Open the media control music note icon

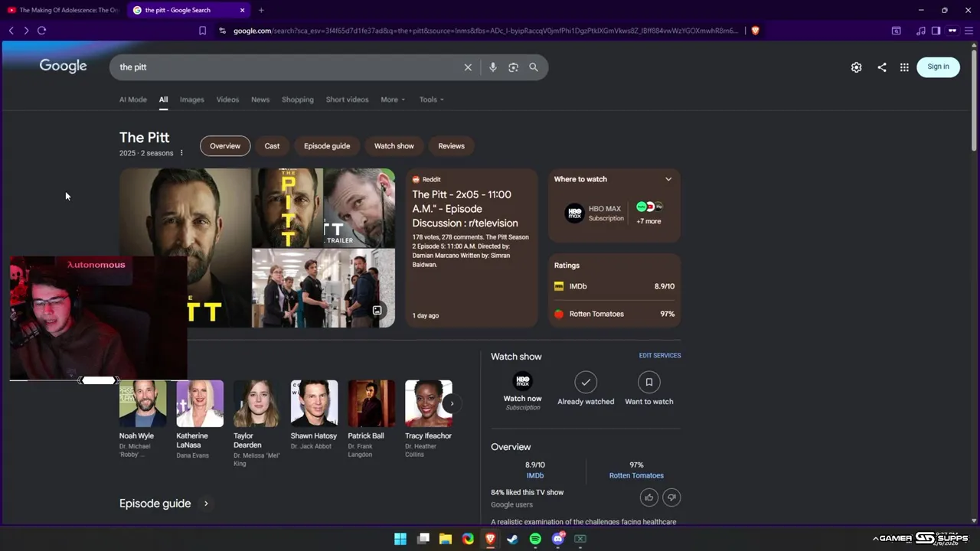[921, 31]
